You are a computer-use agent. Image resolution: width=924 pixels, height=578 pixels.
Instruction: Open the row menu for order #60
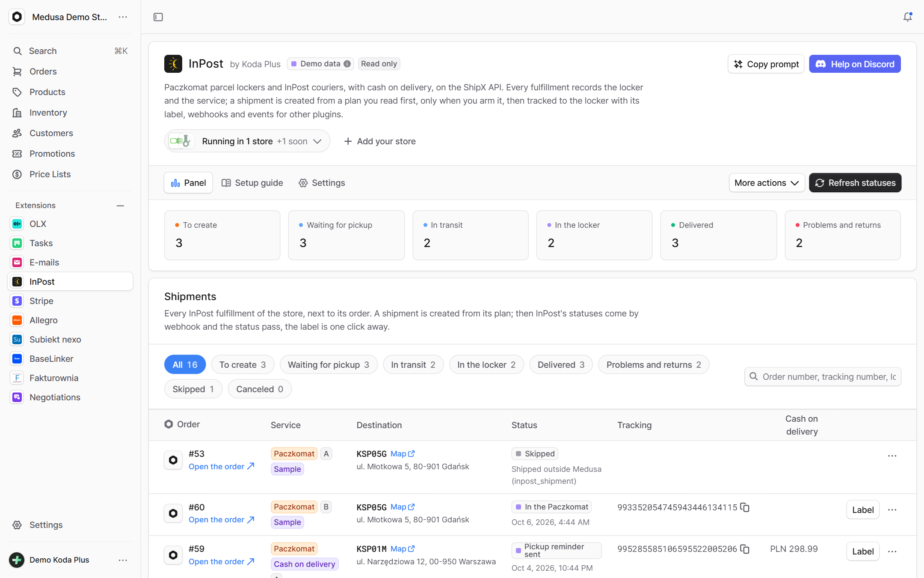pos(892,509)
